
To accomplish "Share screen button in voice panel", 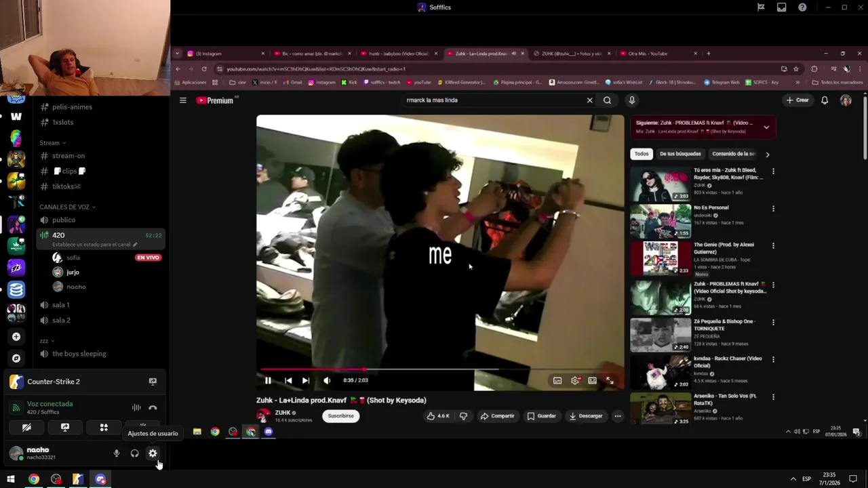I will tap(65, 428).
